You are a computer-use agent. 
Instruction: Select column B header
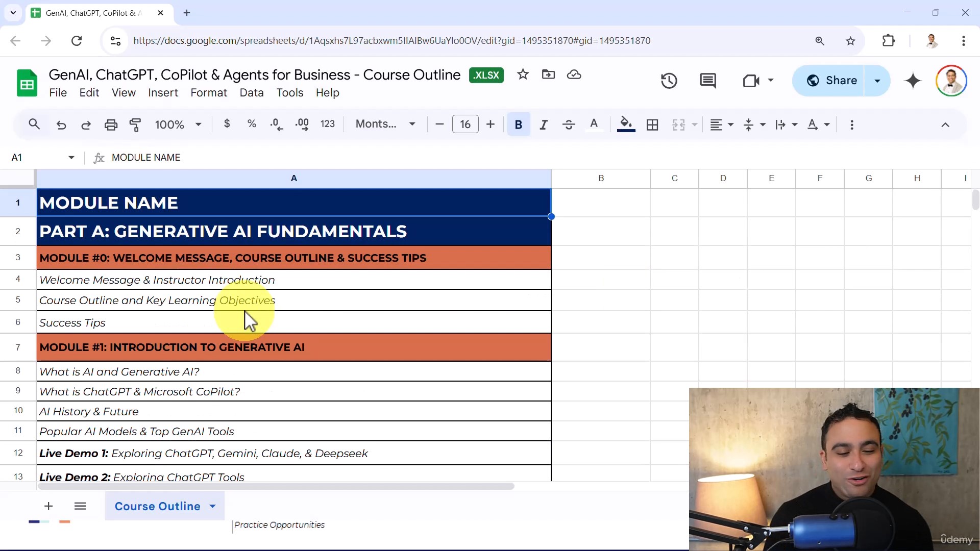pyautogui.click(x=601, y=179)
